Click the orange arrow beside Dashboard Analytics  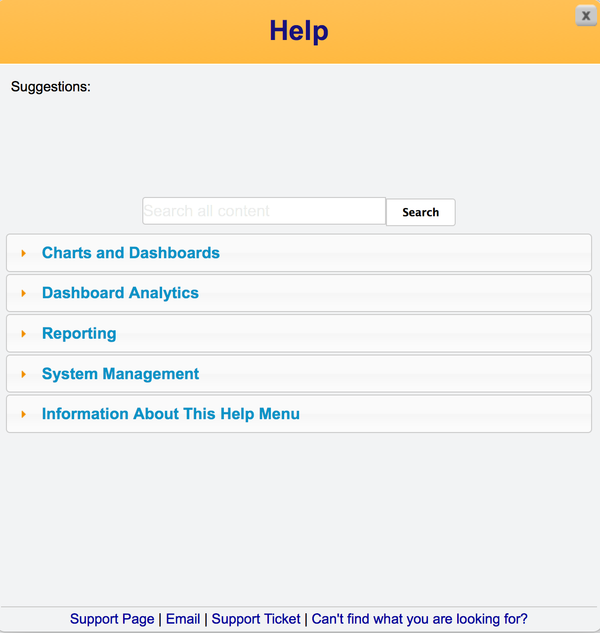[23, 294]
